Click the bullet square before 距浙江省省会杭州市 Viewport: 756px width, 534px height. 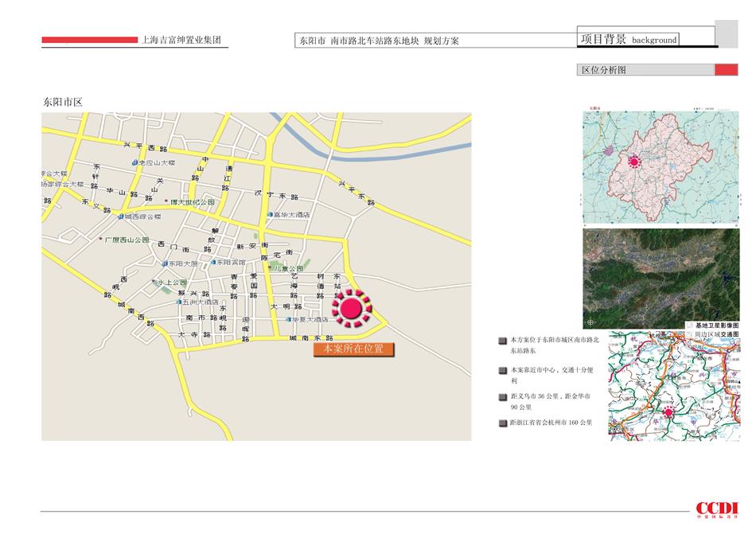502,423
